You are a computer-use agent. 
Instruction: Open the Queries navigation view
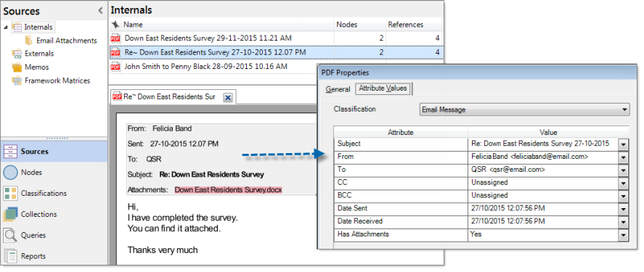pyautogui.click(x=54, y=235)
